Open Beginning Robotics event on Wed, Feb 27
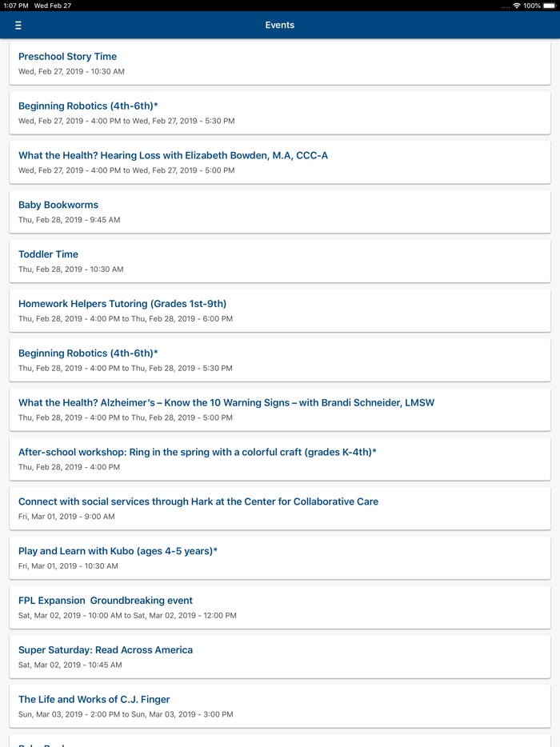 coord(280,113)
